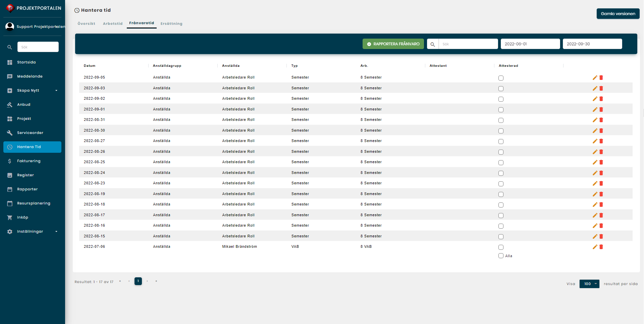Click the sidebar search magnifier icon
Image resolution: width=644 pixels, height=324 pixels.
click(10, 47)
